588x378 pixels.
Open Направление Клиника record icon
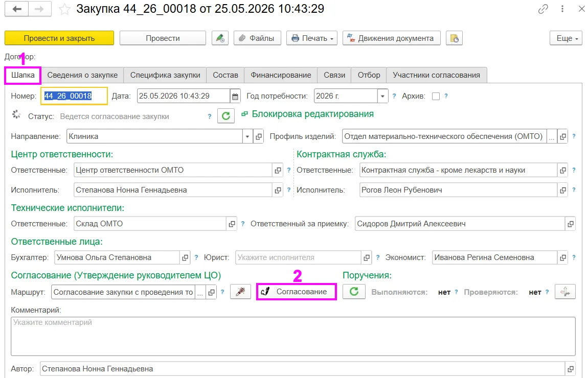point(259,137)
